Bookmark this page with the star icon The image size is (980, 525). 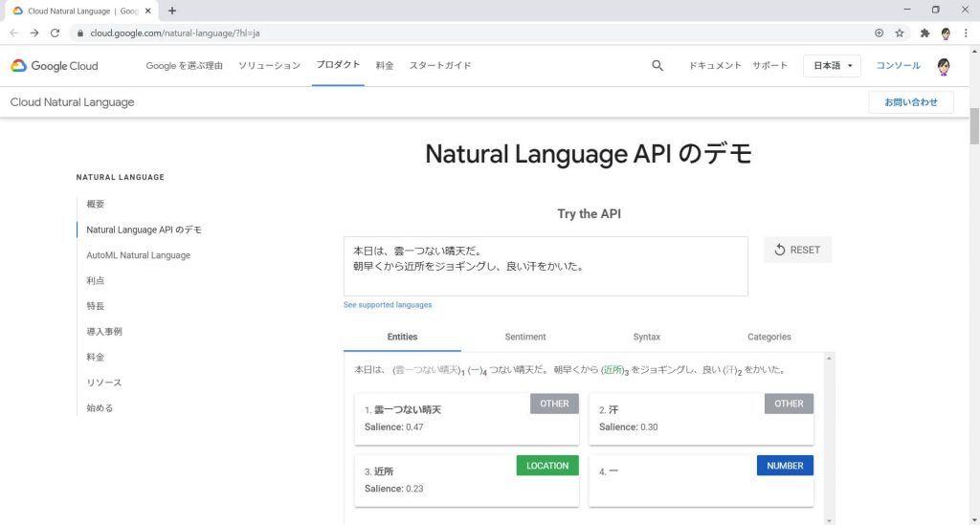[900, 33]
